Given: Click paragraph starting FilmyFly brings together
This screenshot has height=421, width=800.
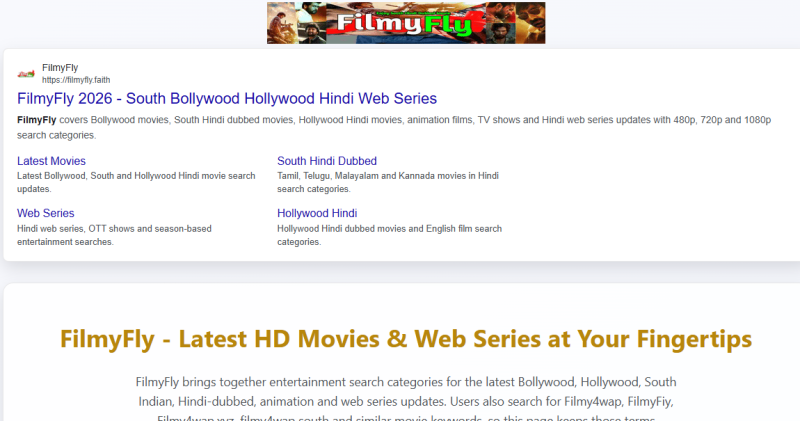Looking at the screenshot, I should [406, 401].
